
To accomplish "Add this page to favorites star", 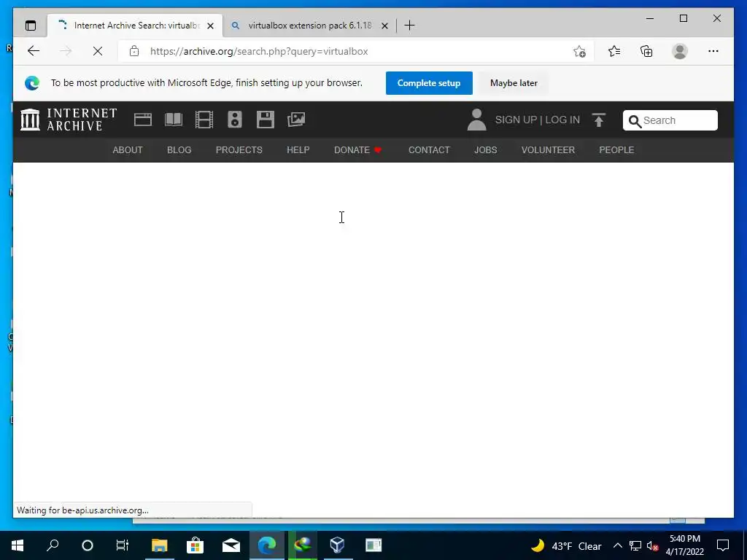I will pyautogui.click(x=579, y=51).
